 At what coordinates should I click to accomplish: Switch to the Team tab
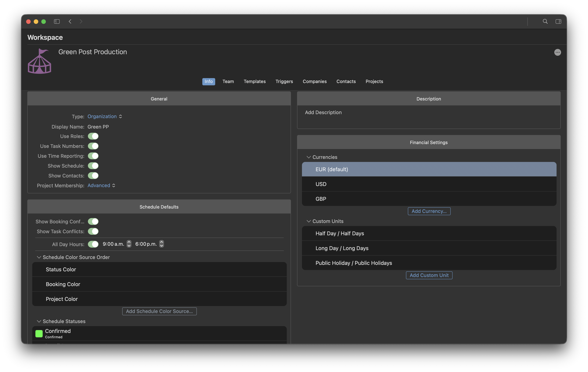coord(228,81)
